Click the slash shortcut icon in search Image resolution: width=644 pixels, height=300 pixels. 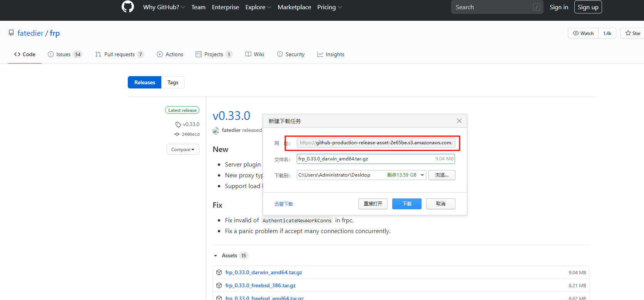point(537,7)
